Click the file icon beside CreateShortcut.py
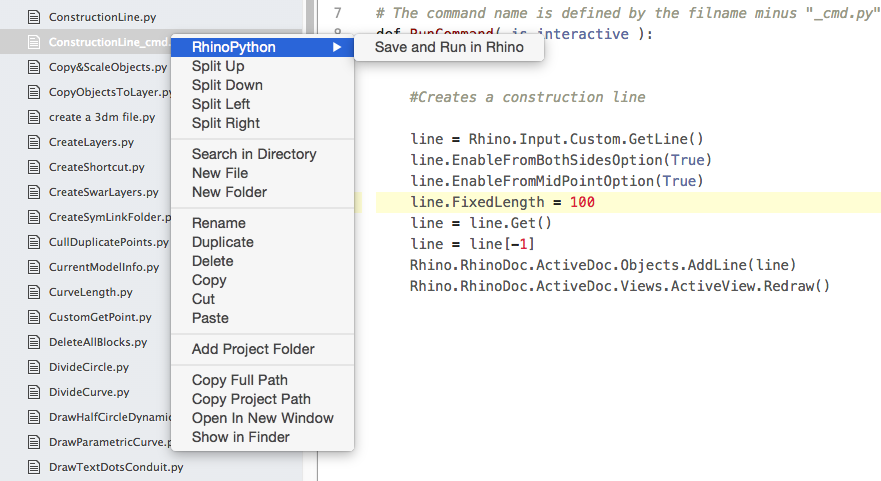This screenshot has width=881, height=481. pos(34,167)
